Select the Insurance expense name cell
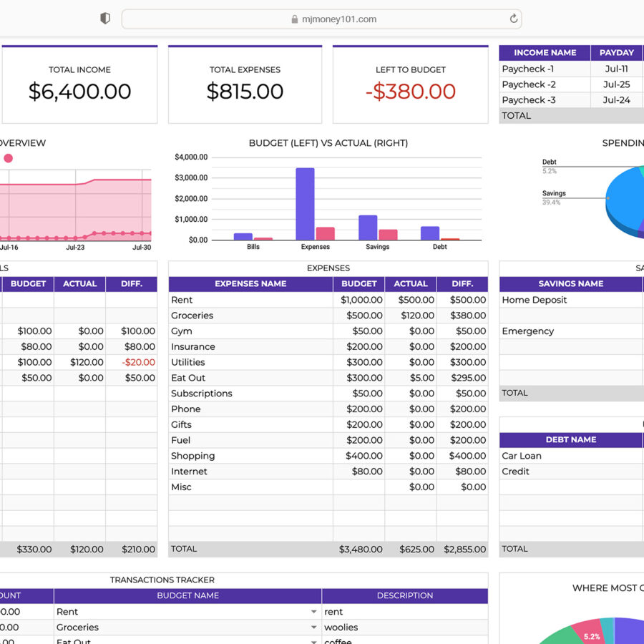 [x=250, y=346]
